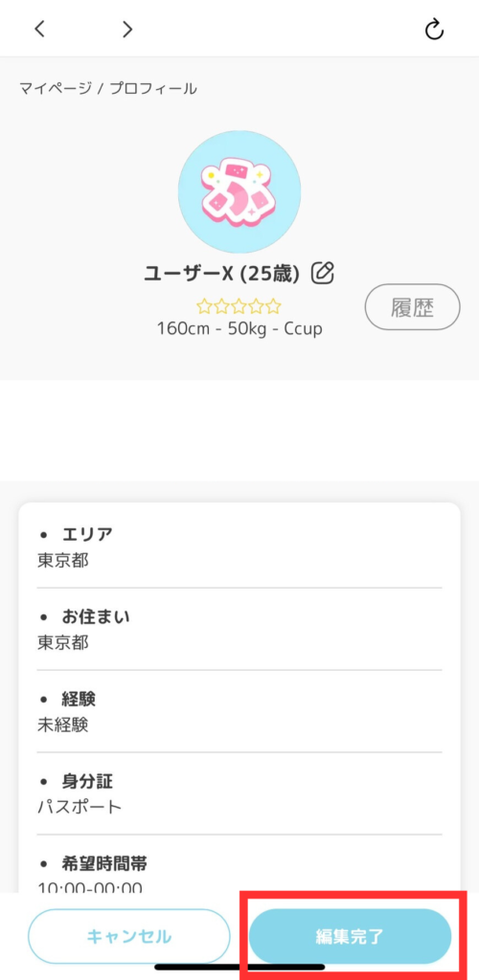
Task: Open the pencil edit icon beside ユーザーX
Action: click(x=323, y=273)
